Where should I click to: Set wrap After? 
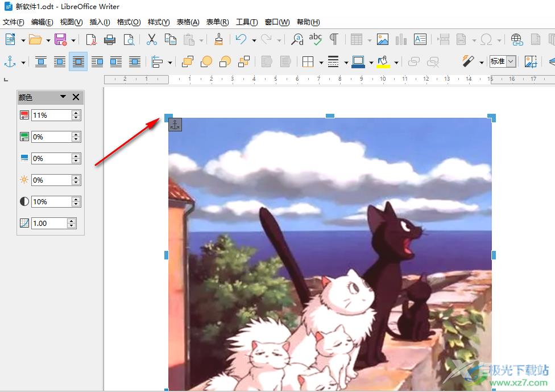click(x=116, y=62)
